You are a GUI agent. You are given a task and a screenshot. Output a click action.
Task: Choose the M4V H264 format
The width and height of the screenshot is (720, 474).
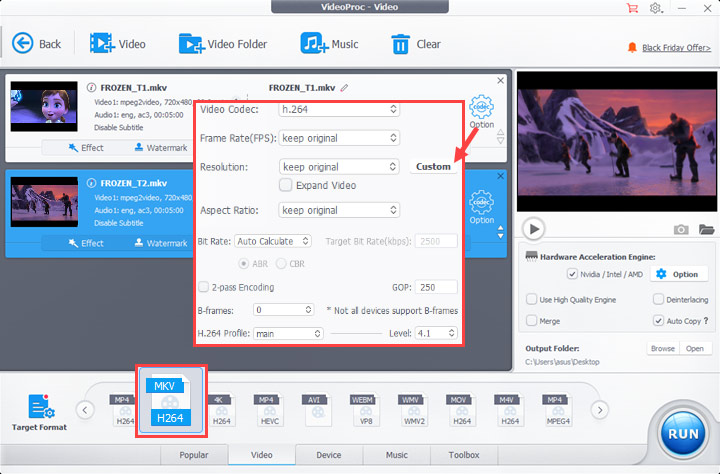coord(510,409)
